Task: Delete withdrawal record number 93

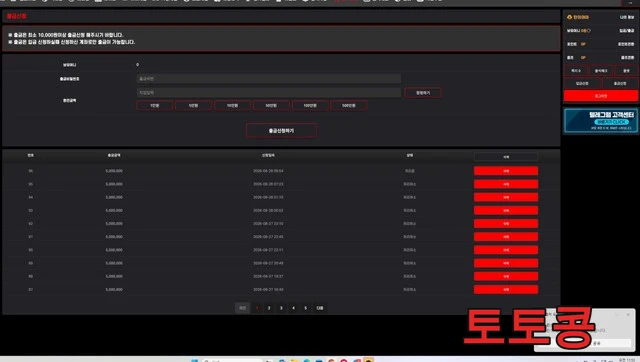Action: pos(506,211)
